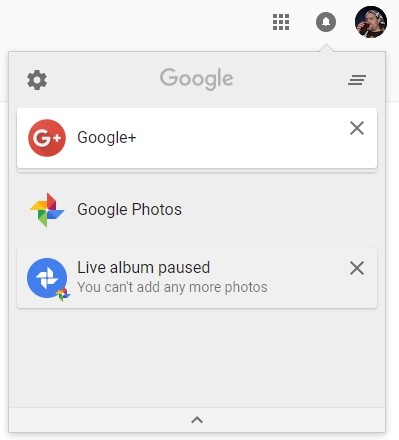This screenshot has height=440, width=399.
Task: Collapse the panel with bottom chevron
Action: click(197, 420)
